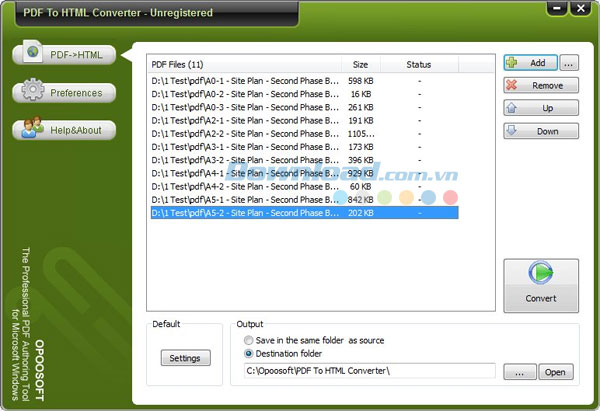Click the Open button for the output folder
The height and width of the screenshot is (411, 600).
coord(556,372)
